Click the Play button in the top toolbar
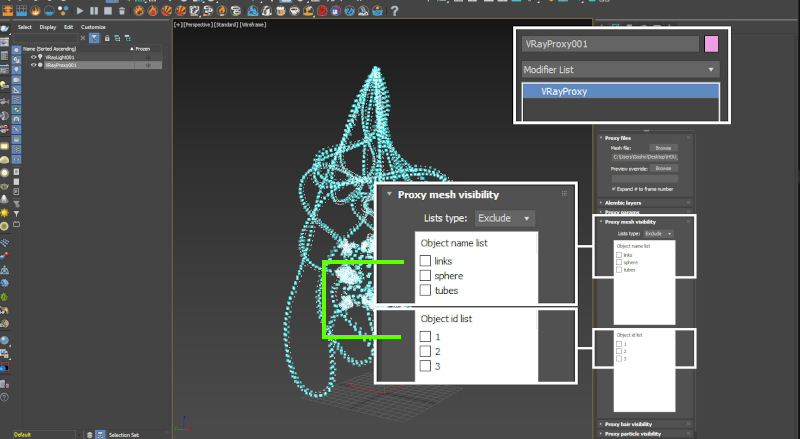The width and height of the screenshot is (800, 439). (80, 11)
